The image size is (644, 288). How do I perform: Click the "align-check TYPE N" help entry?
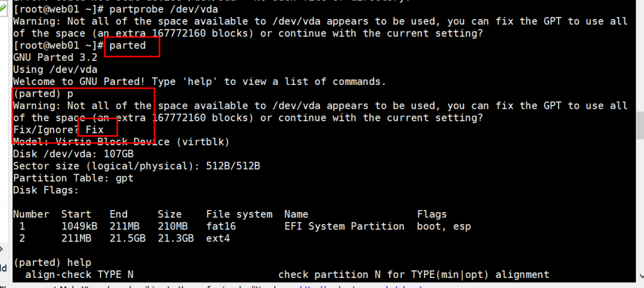[x=79, y=274]
